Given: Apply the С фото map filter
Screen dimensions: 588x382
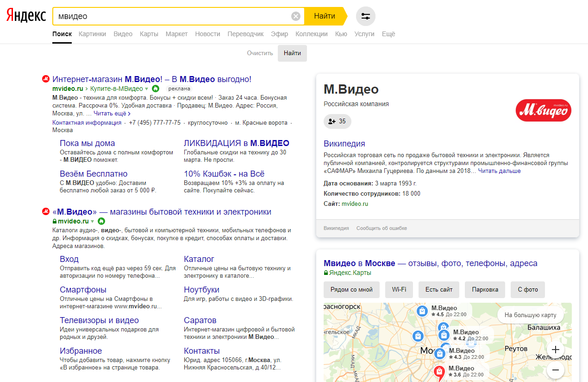Looking at the screenshot, I should tap(528, 289).
